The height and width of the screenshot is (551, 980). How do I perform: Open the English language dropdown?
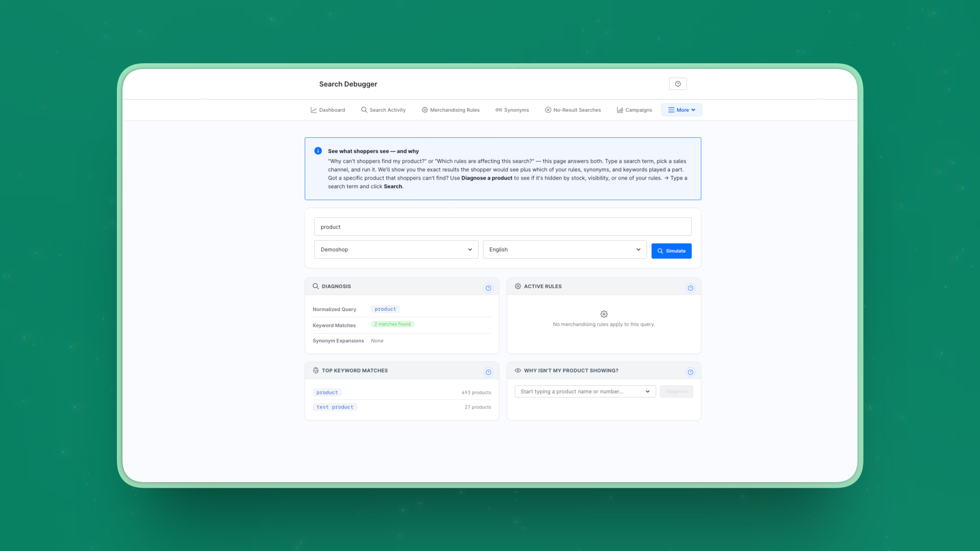tap(565, 249)
